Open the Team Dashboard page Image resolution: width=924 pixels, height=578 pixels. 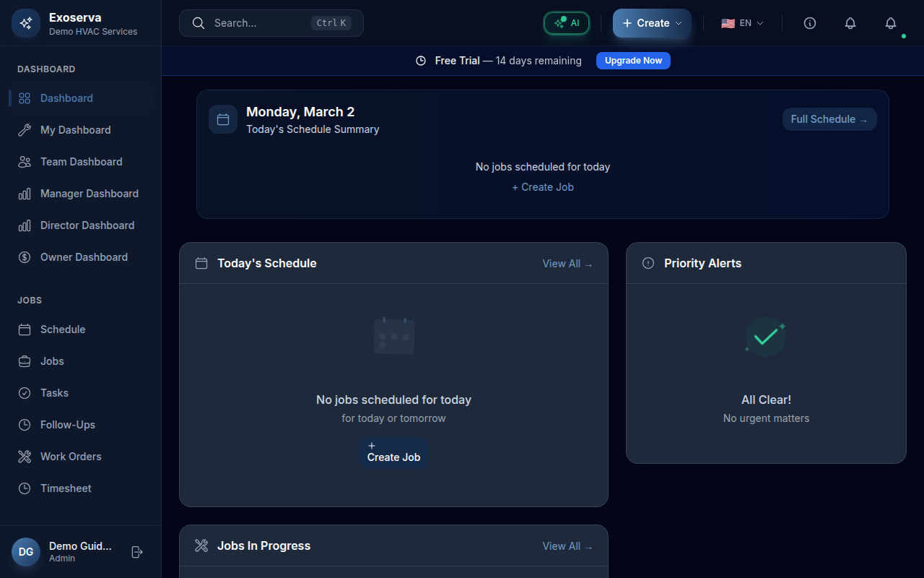[x=81, y=162]
